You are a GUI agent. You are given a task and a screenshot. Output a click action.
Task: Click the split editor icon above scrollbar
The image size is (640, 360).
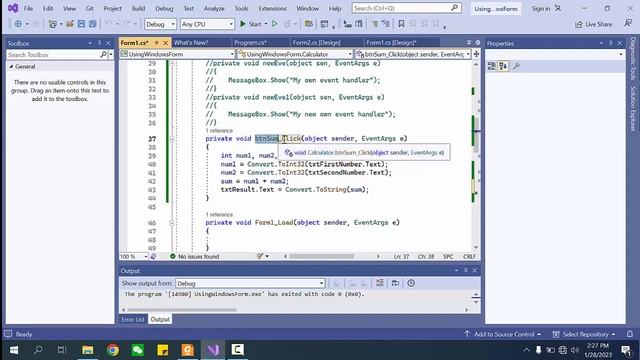coord(476,54)
